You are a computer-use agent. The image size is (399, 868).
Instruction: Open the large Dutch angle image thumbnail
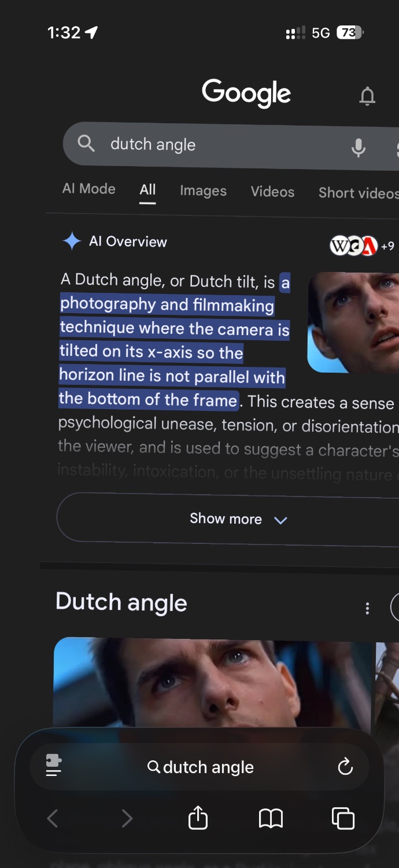pos(212,683)
